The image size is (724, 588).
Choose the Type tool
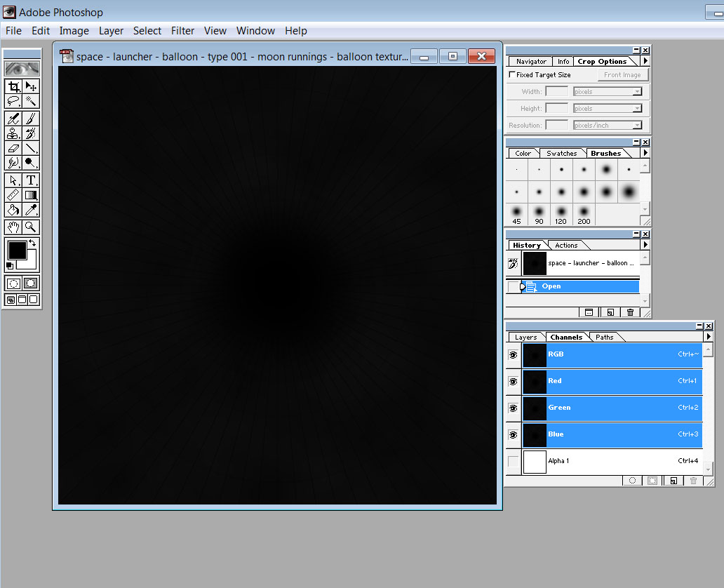pos(31,180)
